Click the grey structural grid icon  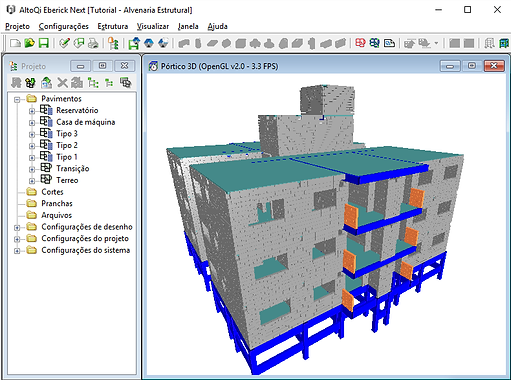click(x=490, y=43)
